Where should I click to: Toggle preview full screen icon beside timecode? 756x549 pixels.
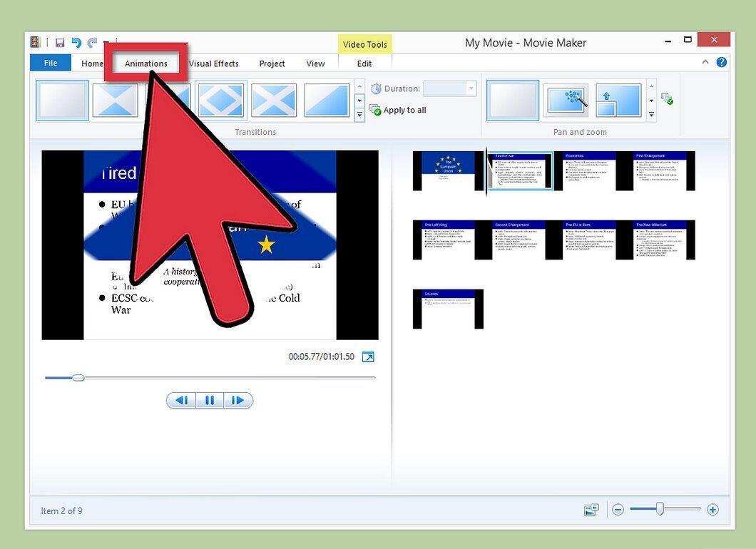click(368, 356)
